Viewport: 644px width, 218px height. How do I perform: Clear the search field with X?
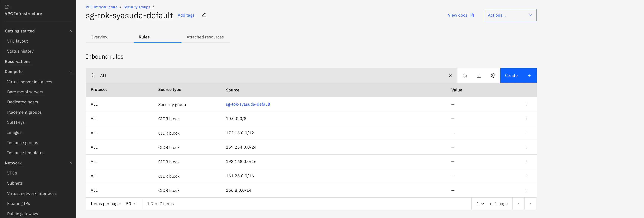(450, 76)
